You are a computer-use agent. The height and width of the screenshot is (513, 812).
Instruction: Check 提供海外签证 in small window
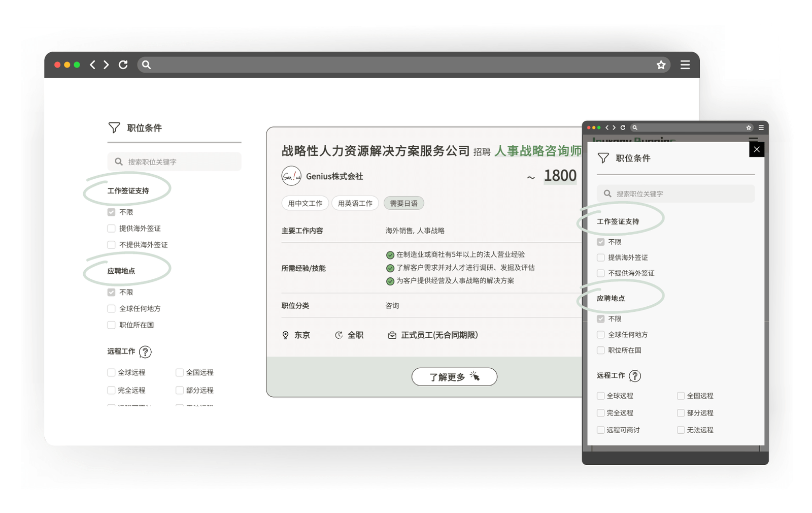pos(601,258)
